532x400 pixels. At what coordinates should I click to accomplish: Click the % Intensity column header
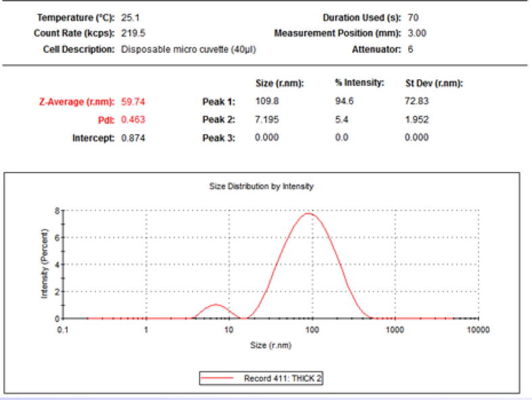[359, 83]
